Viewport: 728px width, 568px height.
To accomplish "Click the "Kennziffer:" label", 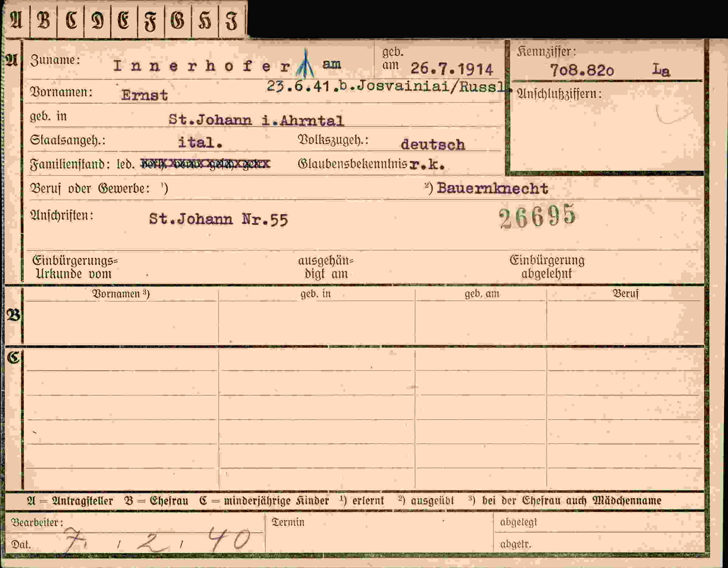I will (x=546, y=52).
